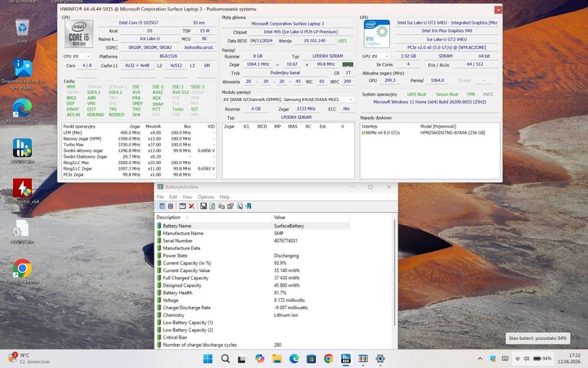Switch to battery log view icon
The width and height of the screenshot is (588, 368).
coord(171,206)
